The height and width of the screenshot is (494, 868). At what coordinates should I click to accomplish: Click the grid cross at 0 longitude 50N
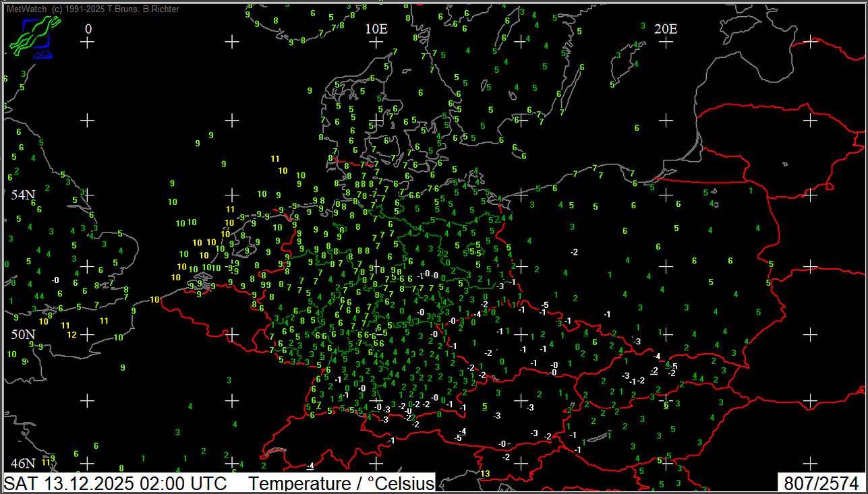[87, 335]
